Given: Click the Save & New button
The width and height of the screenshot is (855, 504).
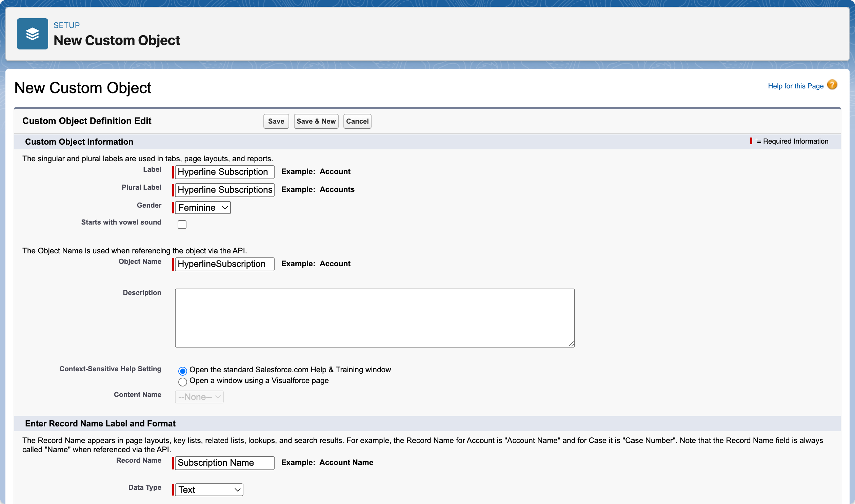Looking at the screenshot, I should pos(316,121).
